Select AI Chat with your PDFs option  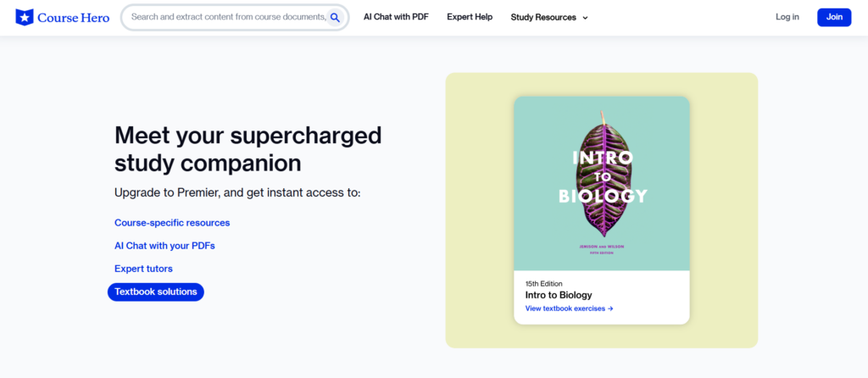point(159,246)
